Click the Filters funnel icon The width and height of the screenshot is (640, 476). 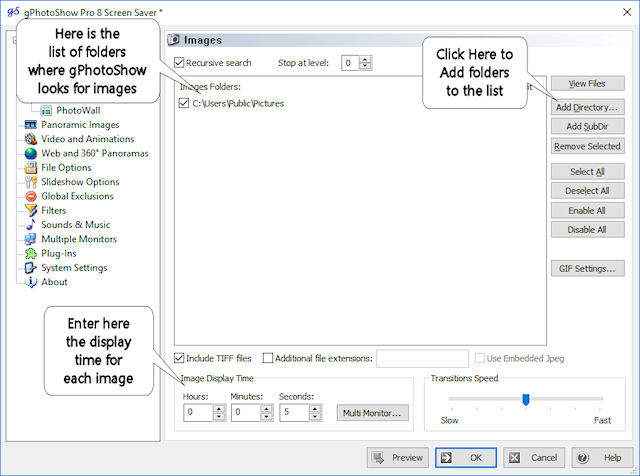[x=31, y=211]
